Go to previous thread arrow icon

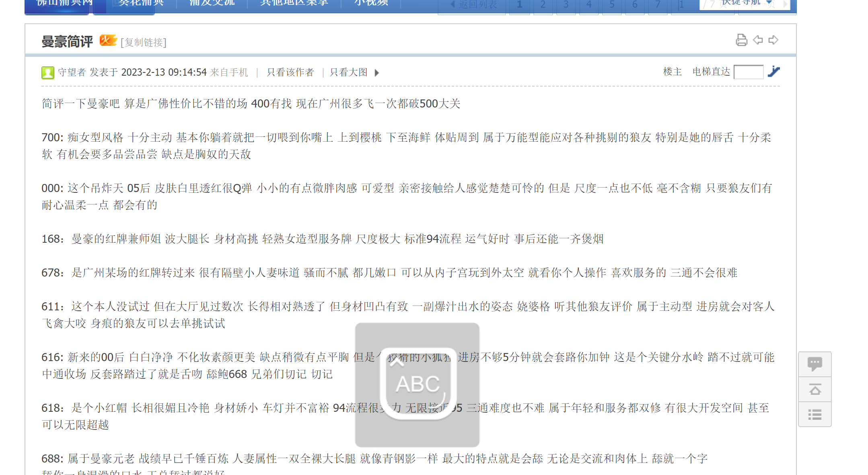(x=758, y=40)
